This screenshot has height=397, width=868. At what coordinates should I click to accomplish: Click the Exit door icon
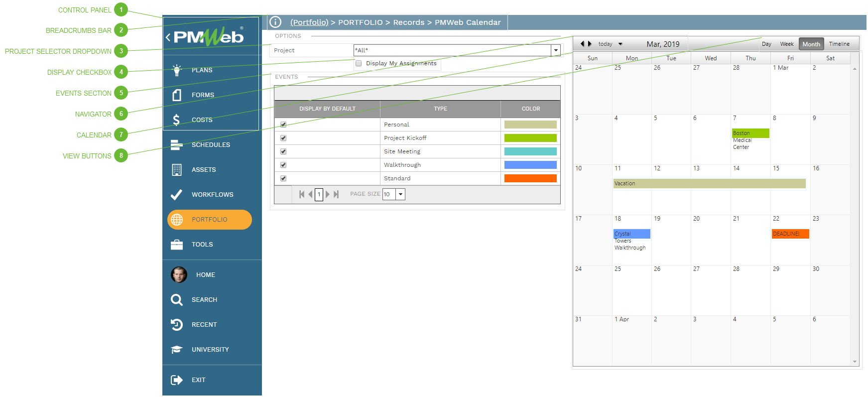coord(176,380)
